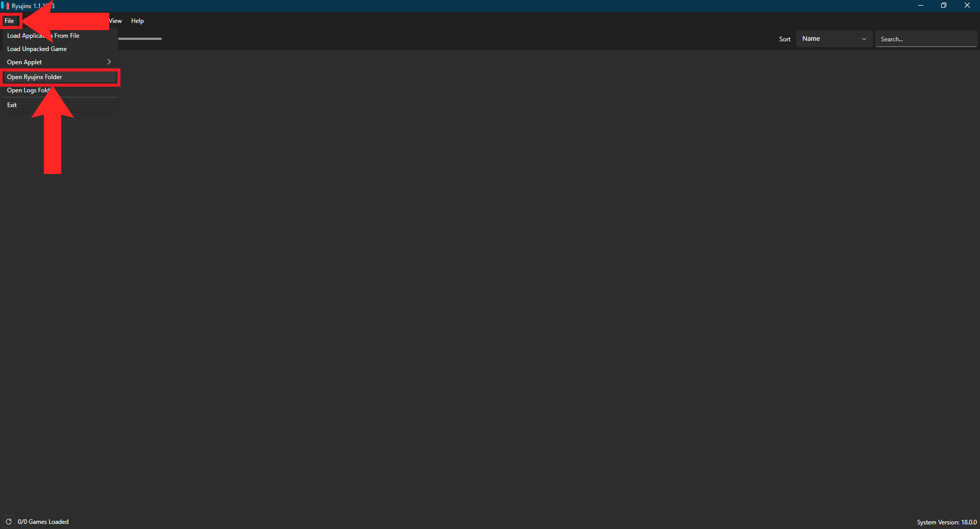Viewport: 980px width, 529px height.
Task: Restore down the Ryujinx window
Action: [944, 6]
